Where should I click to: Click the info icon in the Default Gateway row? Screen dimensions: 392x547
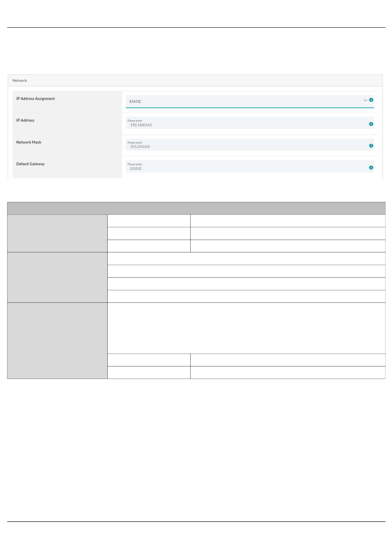click(x=371, y=168)
